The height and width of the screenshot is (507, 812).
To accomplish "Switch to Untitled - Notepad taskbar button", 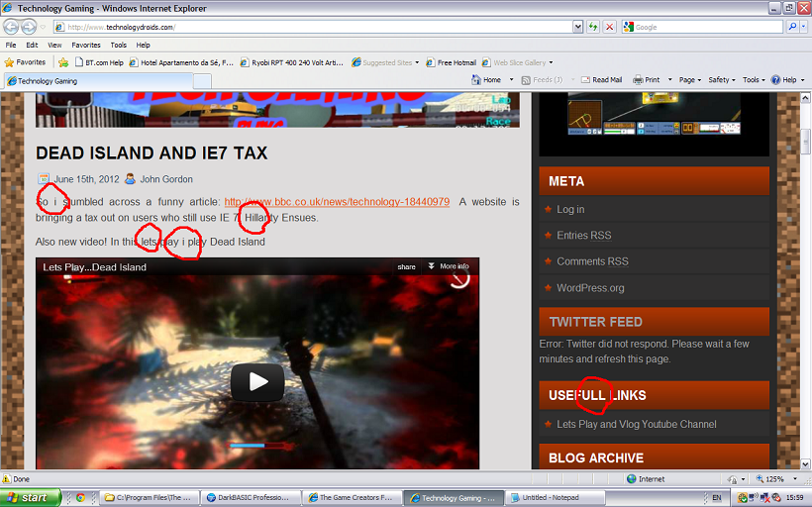I will [x=555, y=498].
